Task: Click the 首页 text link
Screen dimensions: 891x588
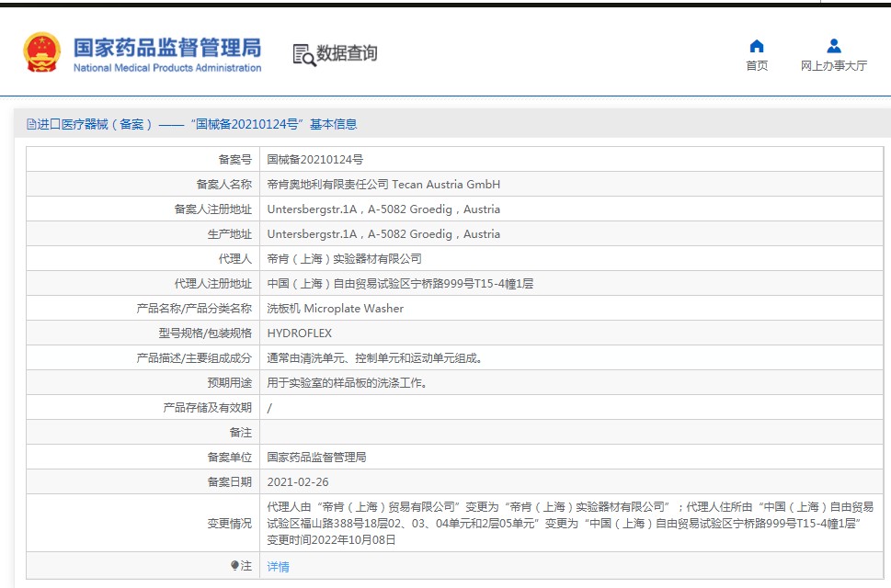Action: pyautogui.click(x=757, y=66)
